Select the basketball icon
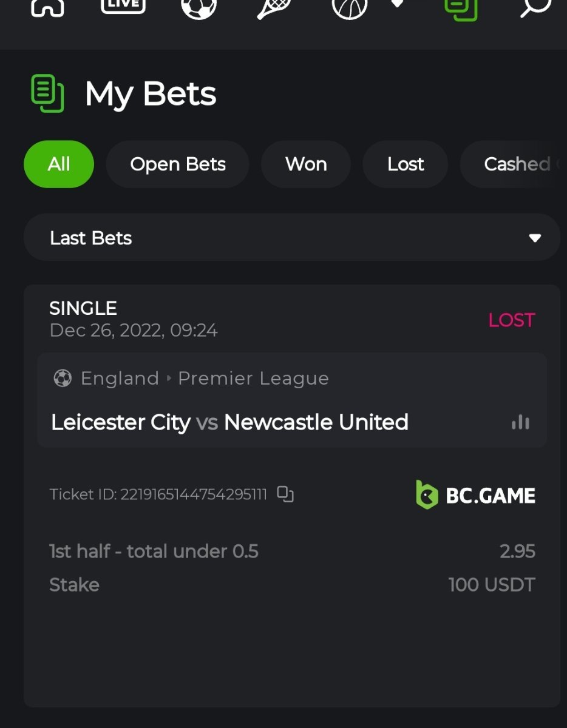 (x=350, y=7)
